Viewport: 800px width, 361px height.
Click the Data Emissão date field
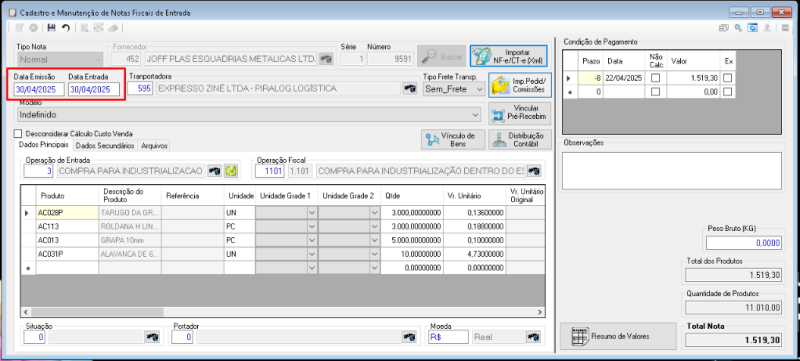click(39, 89)
